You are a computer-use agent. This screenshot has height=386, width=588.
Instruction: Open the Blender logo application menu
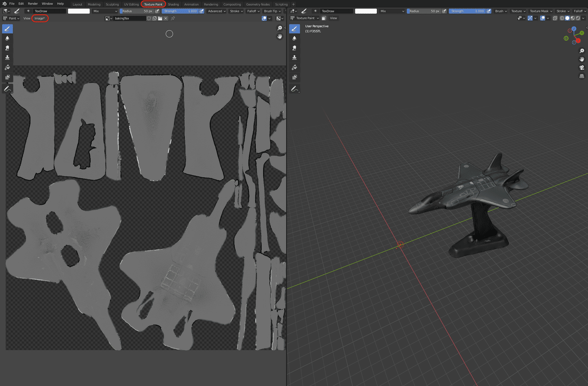[x=4, y=4]
